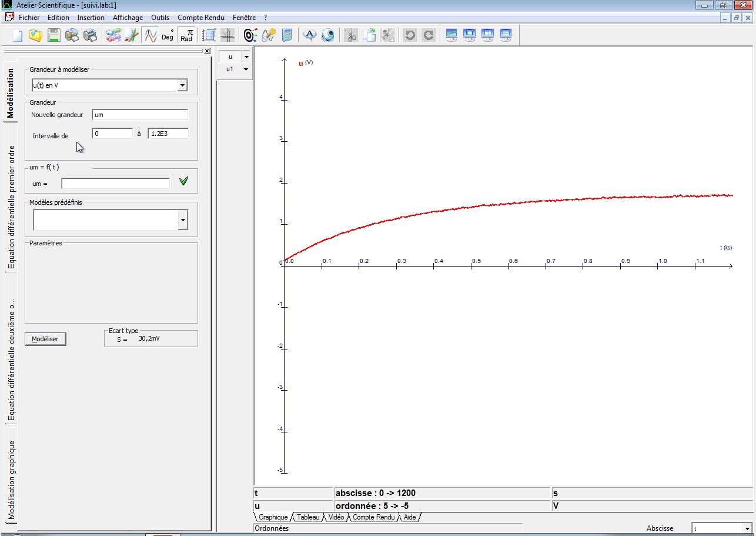Open the ? help menu

[x=265, y=18]
